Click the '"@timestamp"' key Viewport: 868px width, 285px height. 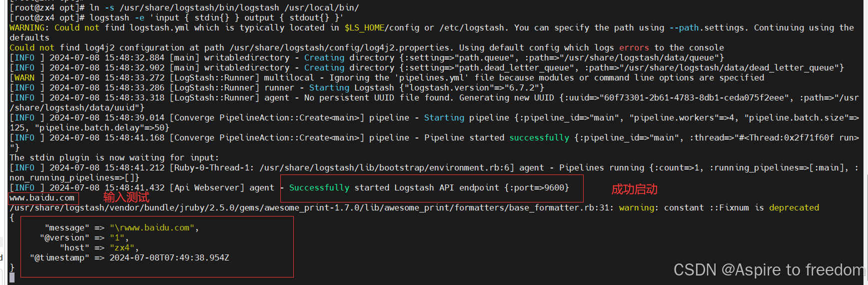point(59,257)
